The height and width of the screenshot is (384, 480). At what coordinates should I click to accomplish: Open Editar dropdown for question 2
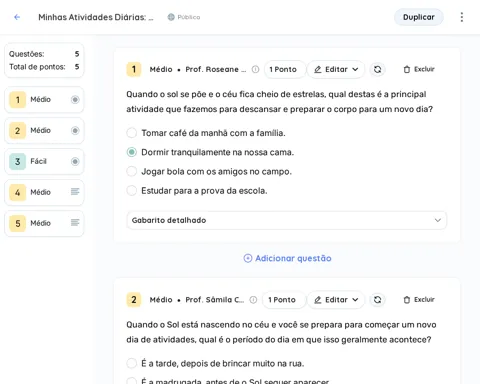[x=336, y=300]
